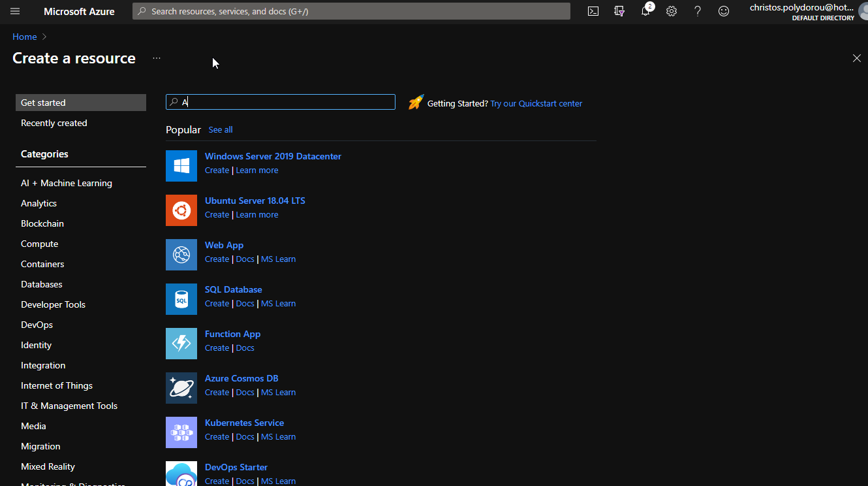Click Create under Function App
The height and width of the screenshot is (486, 868).
(217, 348)
